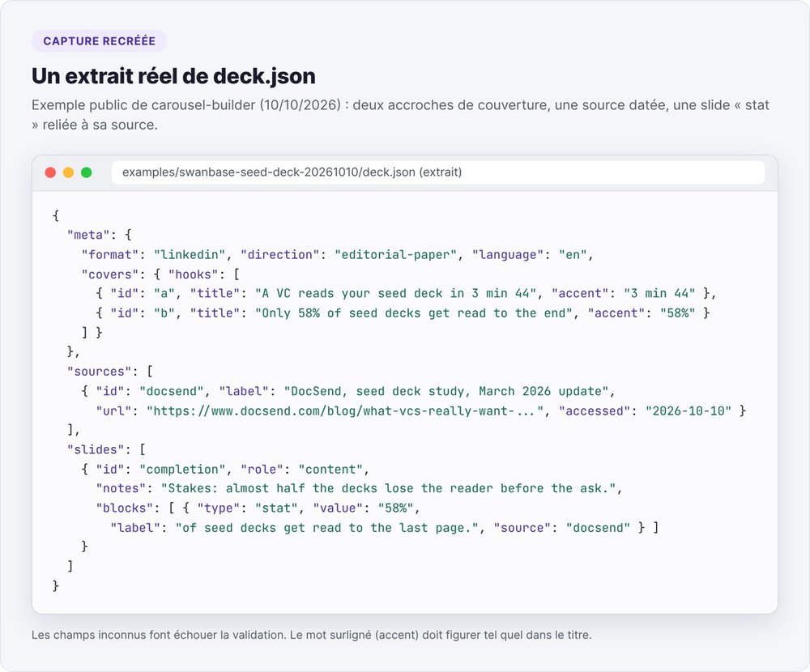
Task: Click the "blocks" key
Action: coord(125,508)
